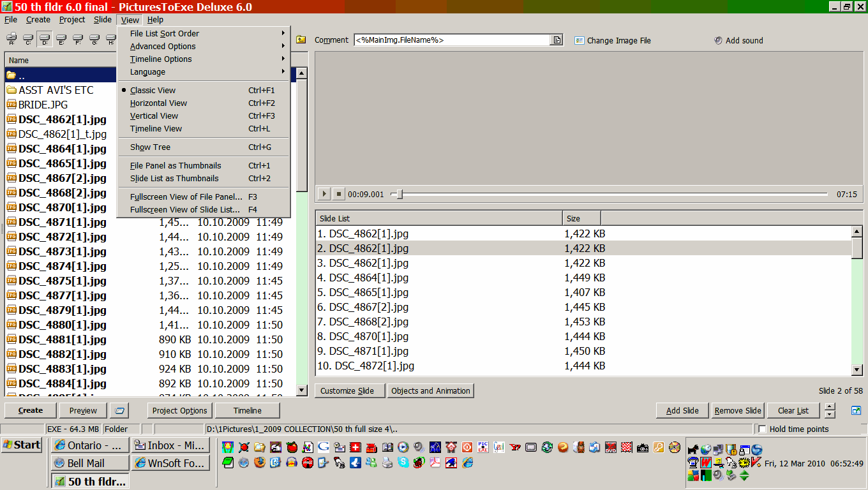Expand the Language submenu
This screenshot has height=490, width=868.
click(204, 71)
